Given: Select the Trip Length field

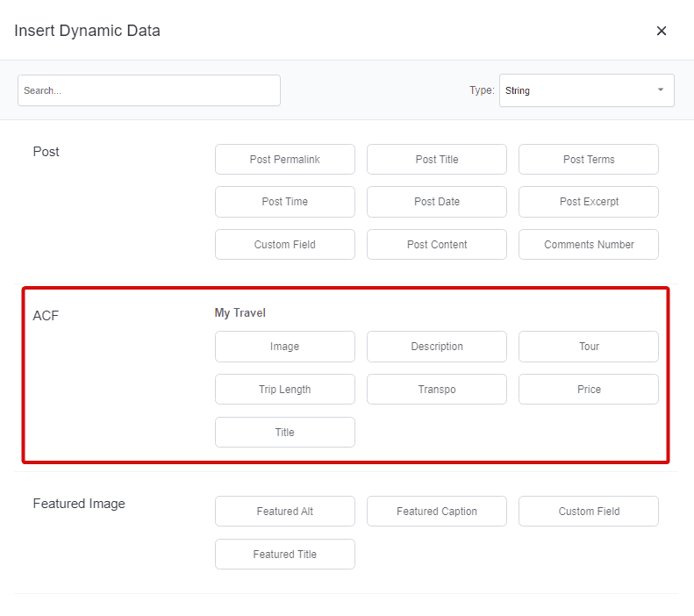Looking at the screenshot, I should pyautogui.click(x=284, y=390).
